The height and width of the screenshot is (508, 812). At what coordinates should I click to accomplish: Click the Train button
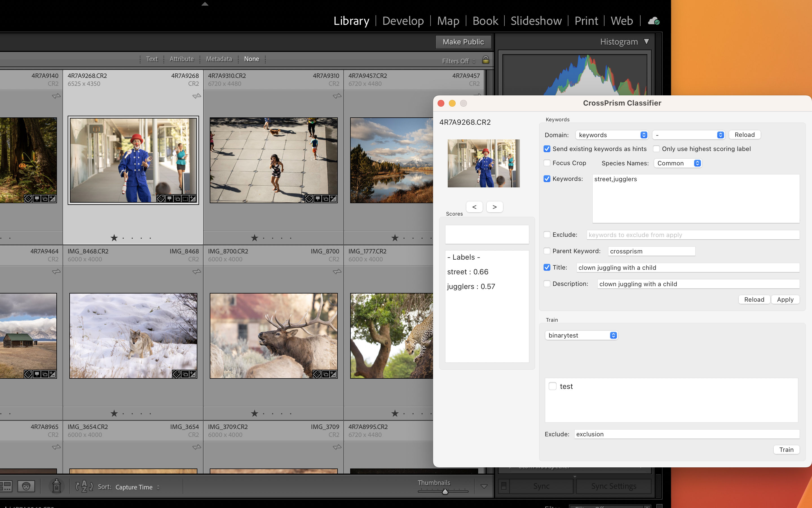(x=786, y=450)
